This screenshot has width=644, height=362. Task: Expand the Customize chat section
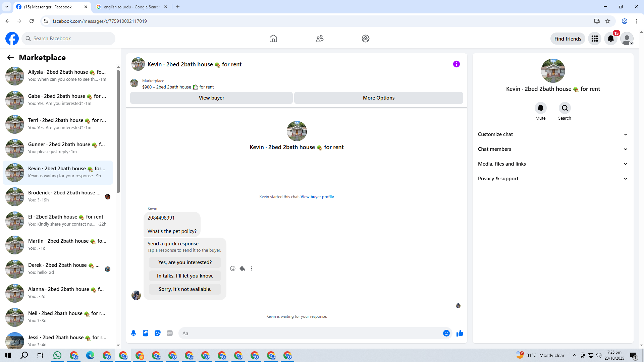(553, 134)
